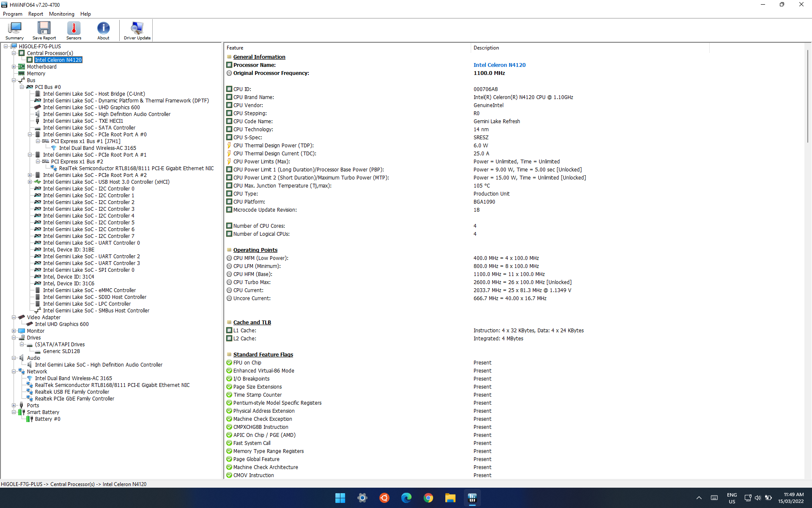Open File Explorer from taskbar
This screenshot has width=812, height=508.
(x=450, y=498)
